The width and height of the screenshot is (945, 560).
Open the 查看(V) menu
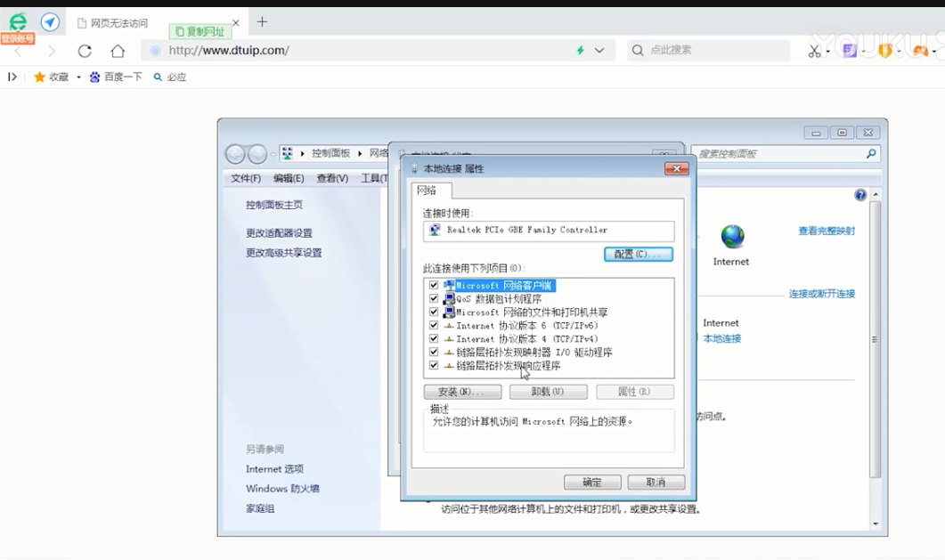click(x=332, y=178)
